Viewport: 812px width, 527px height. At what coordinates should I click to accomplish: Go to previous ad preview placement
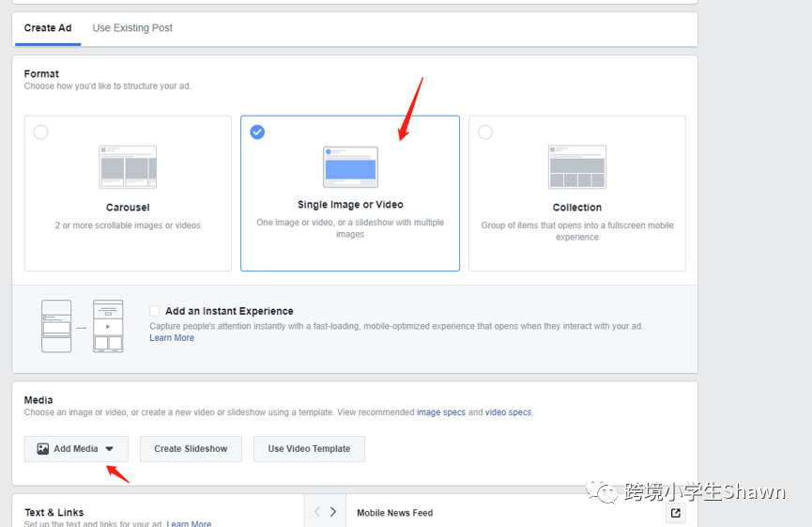[x=317, y=512]
